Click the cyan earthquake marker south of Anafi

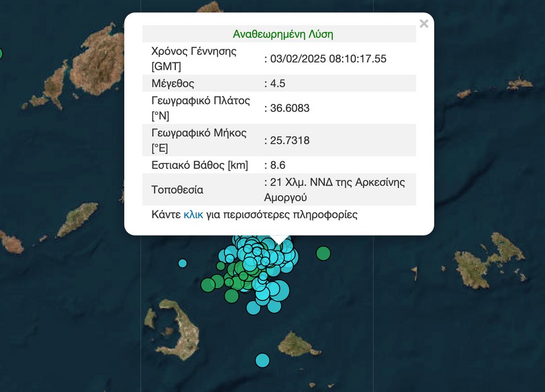(262, 360)
